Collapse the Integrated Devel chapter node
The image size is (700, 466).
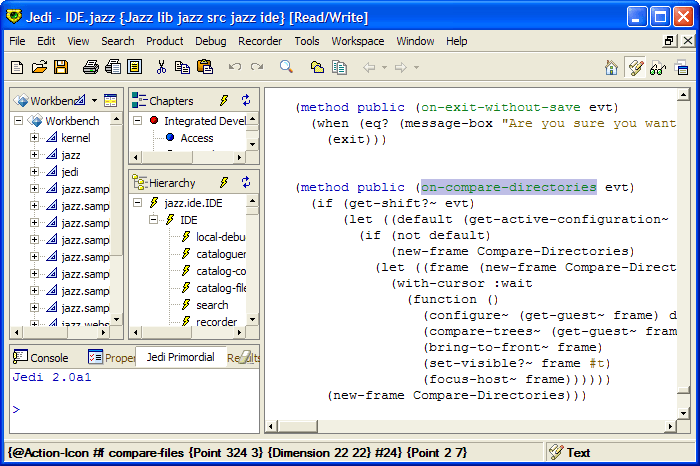click(138, 121)
